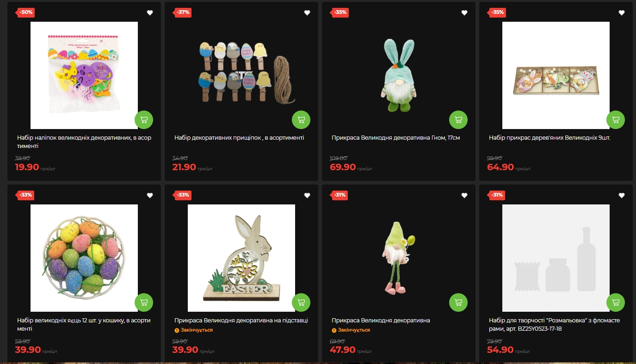Click the -50% discount badge
Image resolution: width=636 pixels, height=364 pixels.
coord(26,12)
